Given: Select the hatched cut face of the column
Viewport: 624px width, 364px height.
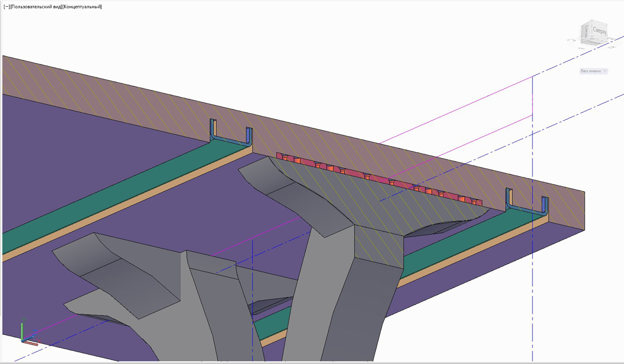Looking at the screenshot, I should (380, 244).
